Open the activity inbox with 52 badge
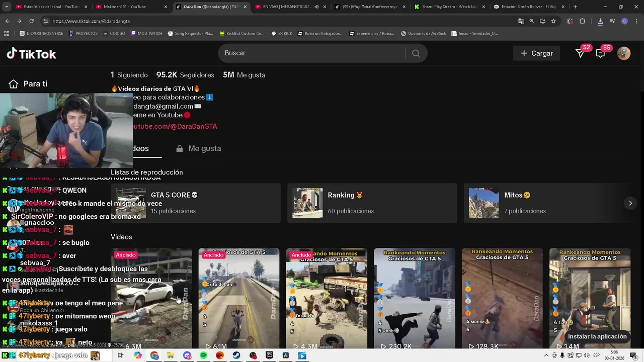 click(580, 53)
